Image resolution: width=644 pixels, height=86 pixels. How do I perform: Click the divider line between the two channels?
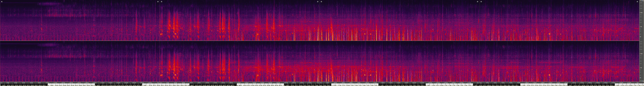coord(320,41)
